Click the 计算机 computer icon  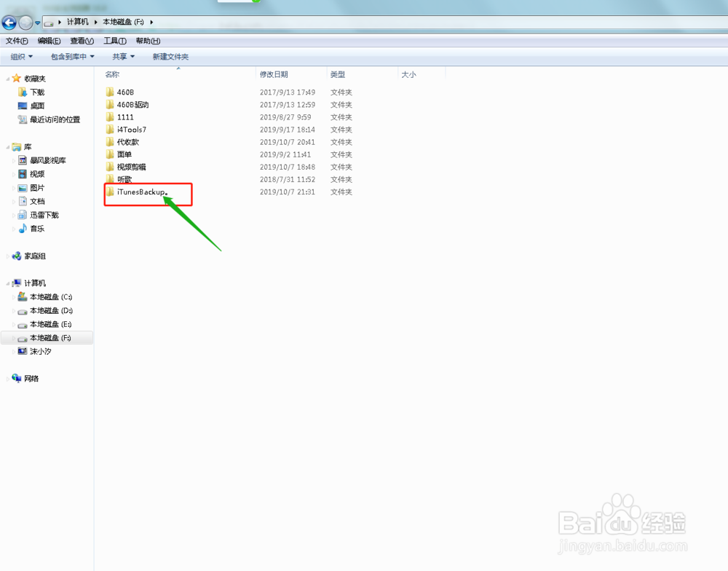tap(17, 283)
